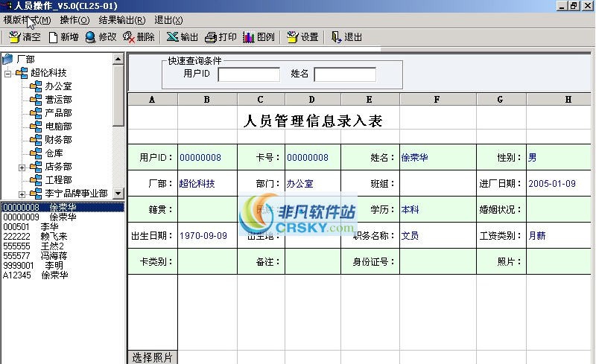Select the 办公室 department node
This screenshot has width=596, height=364.
58,86
